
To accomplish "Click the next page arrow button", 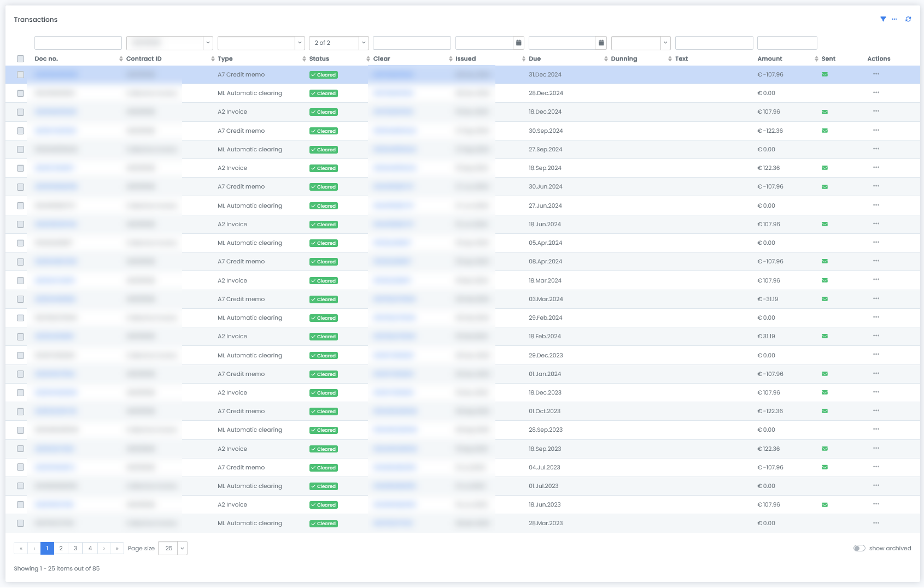I will (104, 548).
